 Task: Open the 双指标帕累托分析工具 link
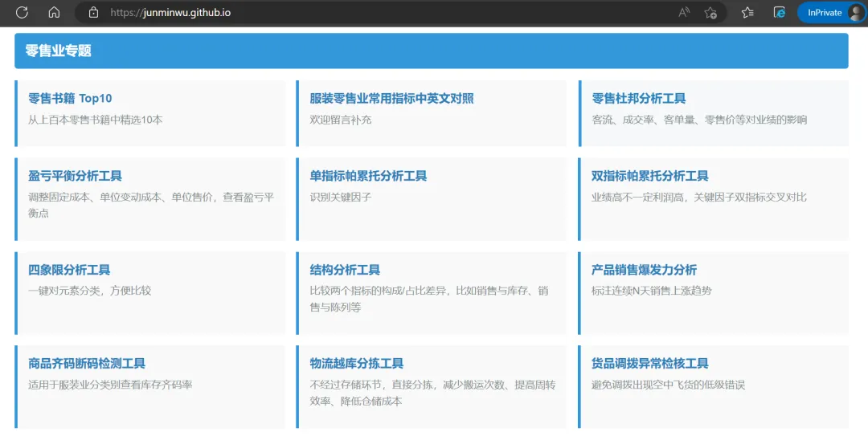650,176
